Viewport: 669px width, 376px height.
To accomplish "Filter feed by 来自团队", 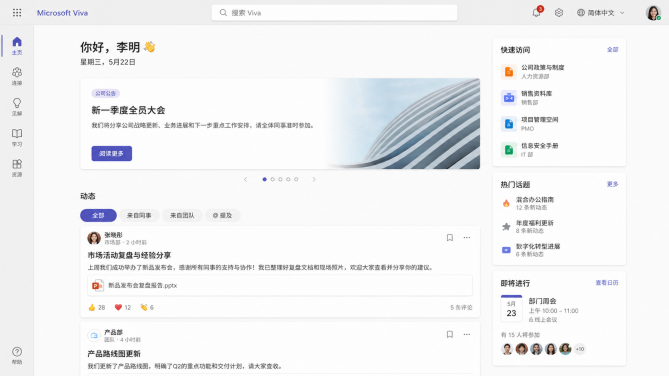I will (182, 216).
